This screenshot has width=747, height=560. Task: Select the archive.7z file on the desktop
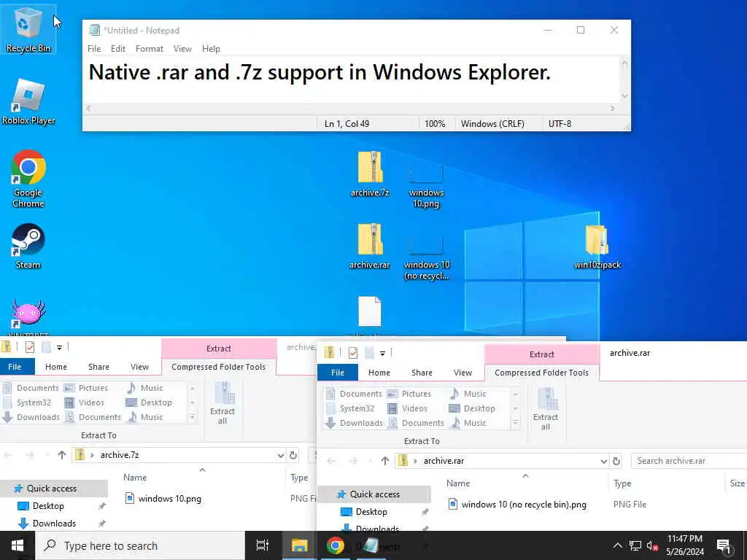click(370, 174)
